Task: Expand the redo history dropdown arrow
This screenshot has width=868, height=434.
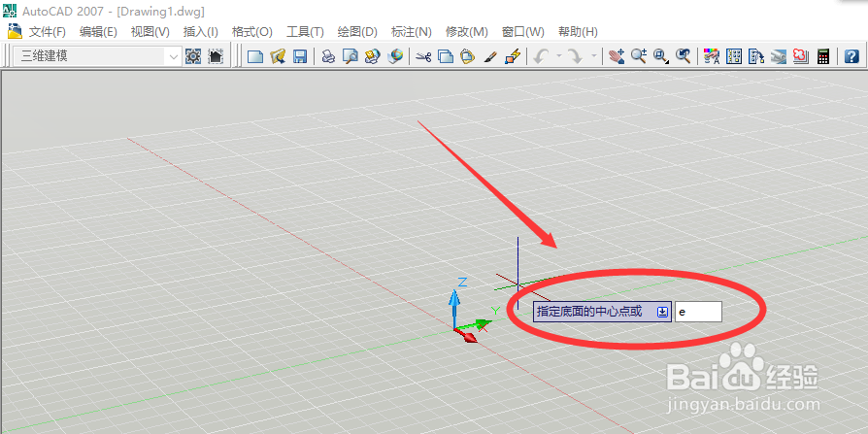Action: [594, 56]
